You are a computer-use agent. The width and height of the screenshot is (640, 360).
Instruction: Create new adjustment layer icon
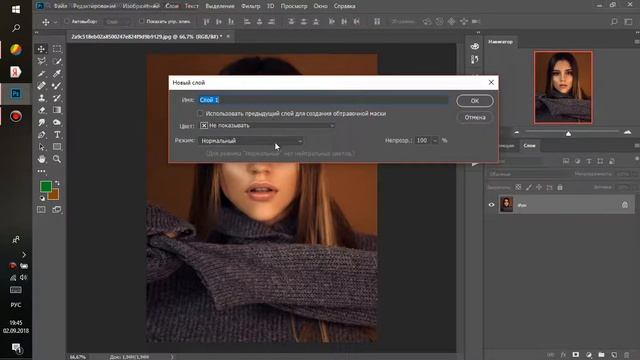pyautogui.click(x=589, y=355)
